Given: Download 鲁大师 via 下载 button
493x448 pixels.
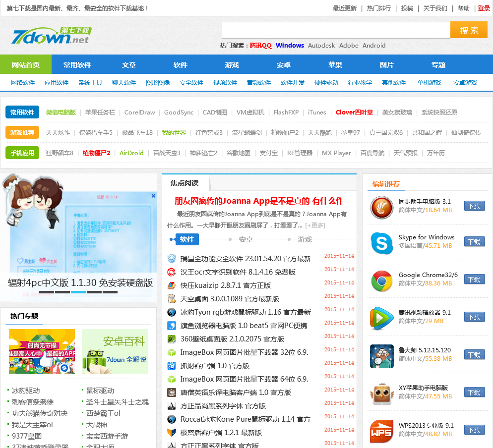Looking at the screenshot, I should (x=475, y=355).
